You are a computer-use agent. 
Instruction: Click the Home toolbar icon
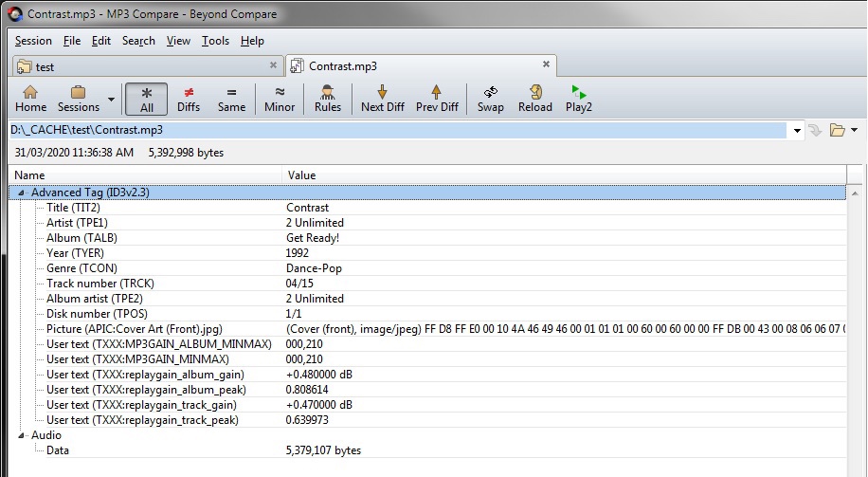[x=30, y=99]
